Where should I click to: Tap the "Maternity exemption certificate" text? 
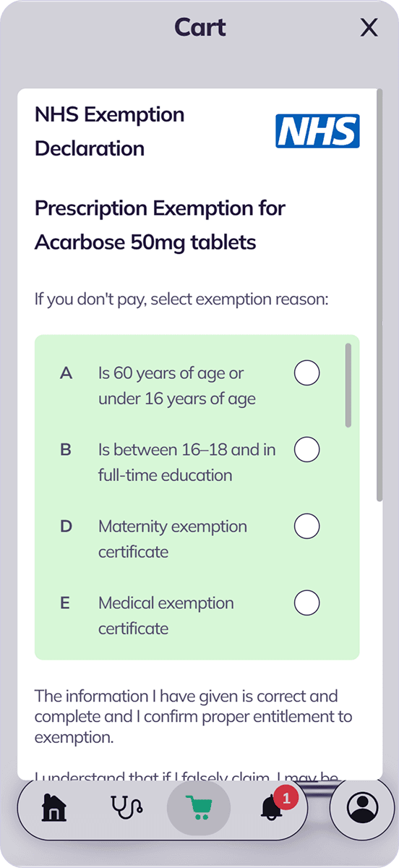point(173,539)
